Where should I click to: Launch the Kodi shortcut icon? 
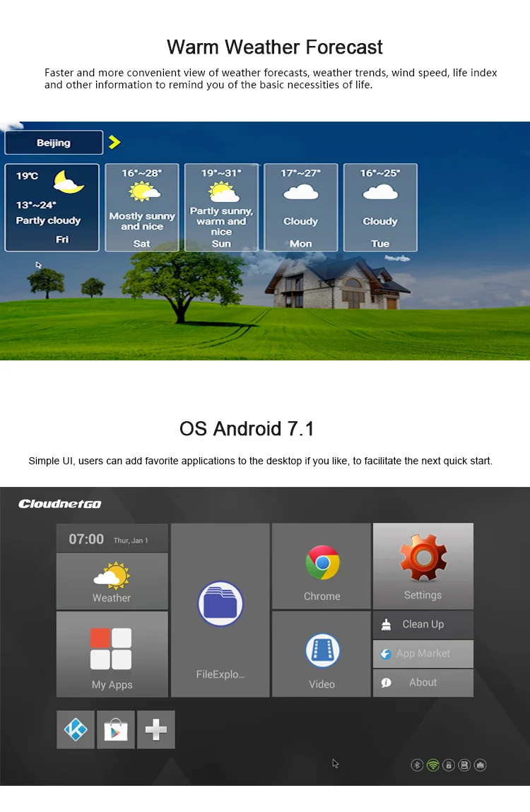[x=76, y=729]
